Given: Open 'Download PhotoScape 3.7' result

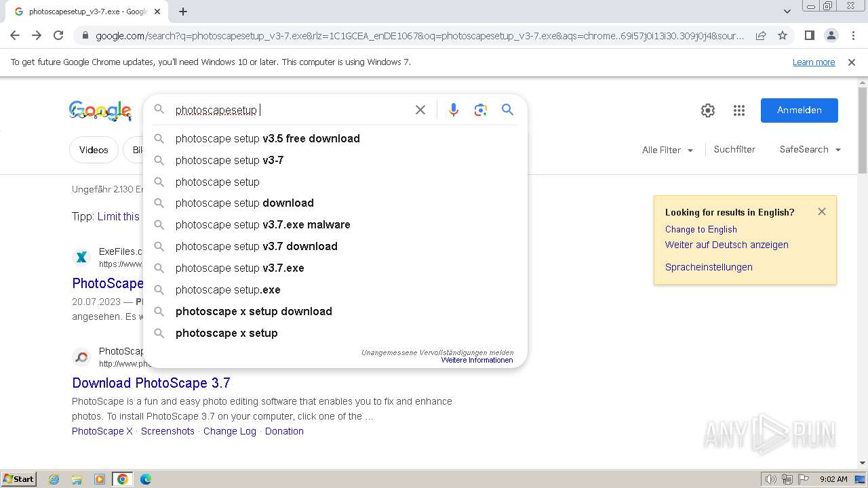Looking at the screenshot, I should [x=151, y=383].
